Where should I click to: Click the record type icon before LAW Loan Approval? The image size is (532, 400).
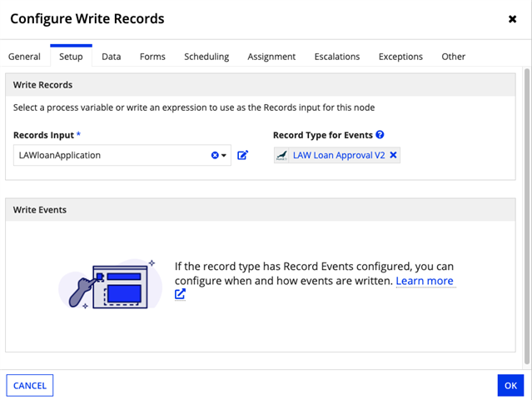pyautogui.click(x=283, y=155)
